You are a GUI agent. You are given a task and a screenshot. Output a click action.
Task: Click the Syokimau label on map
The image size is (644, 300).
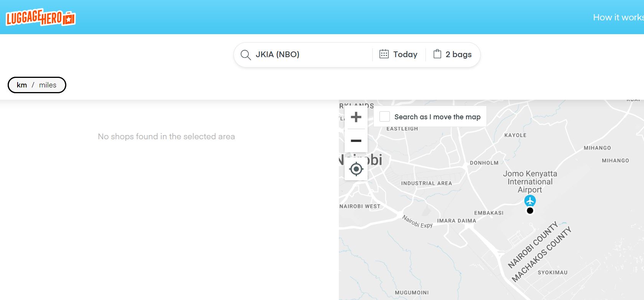coord(552,272)
